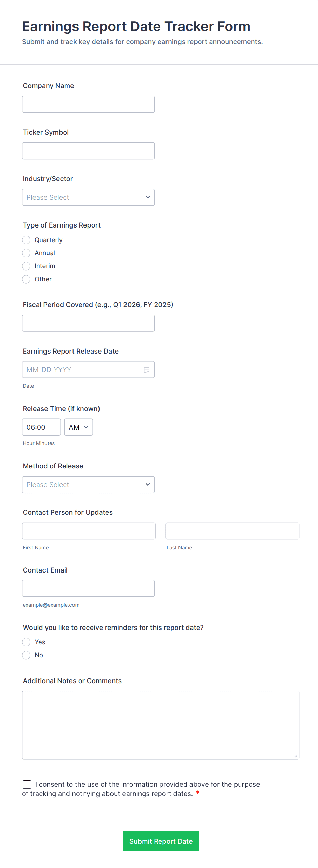Focus the Last Name input box

click(x=232, y=531)
